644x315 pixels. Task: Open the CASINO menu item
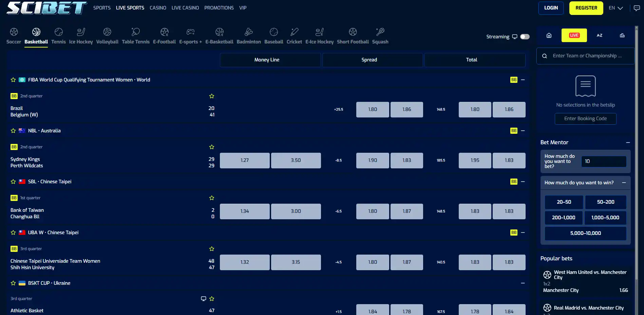click(158, 8)
